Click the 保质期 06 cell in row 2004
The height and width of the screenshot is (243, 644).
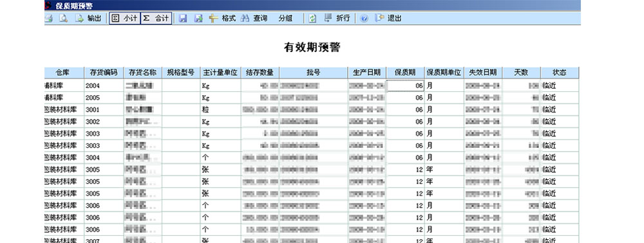pos(405,86)
